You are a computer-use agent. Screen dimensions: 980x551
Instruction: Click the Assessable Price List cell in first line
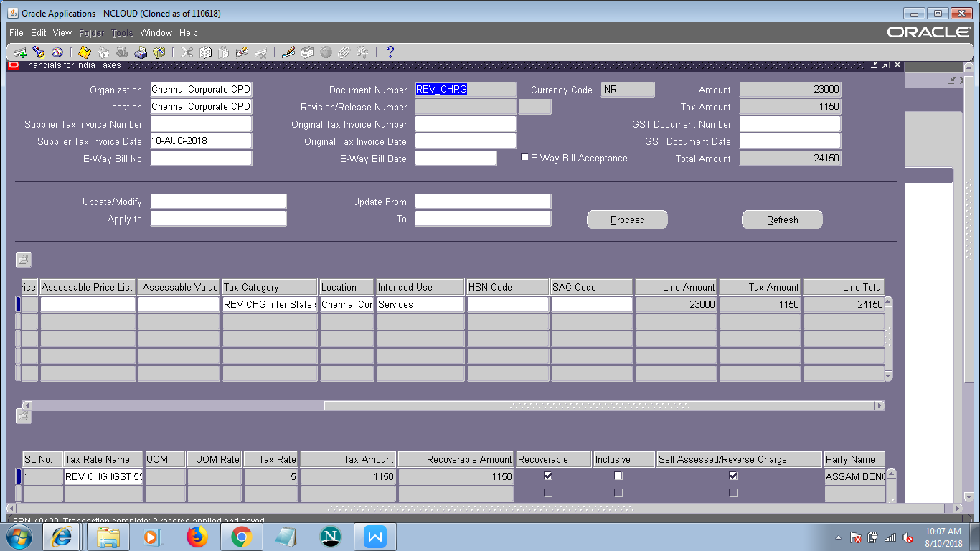pos(88,304)
